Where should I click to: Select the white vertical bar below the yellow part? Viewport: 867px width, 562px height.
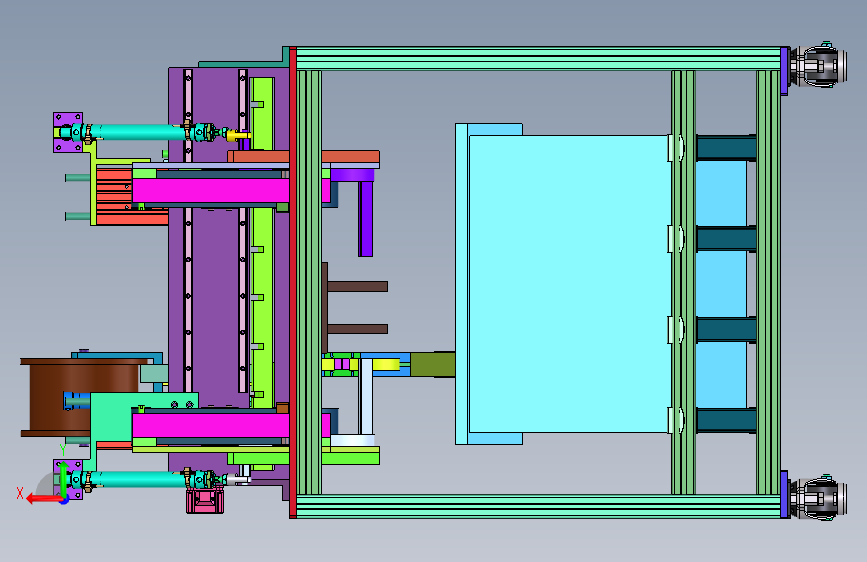[x=366, y=396]
